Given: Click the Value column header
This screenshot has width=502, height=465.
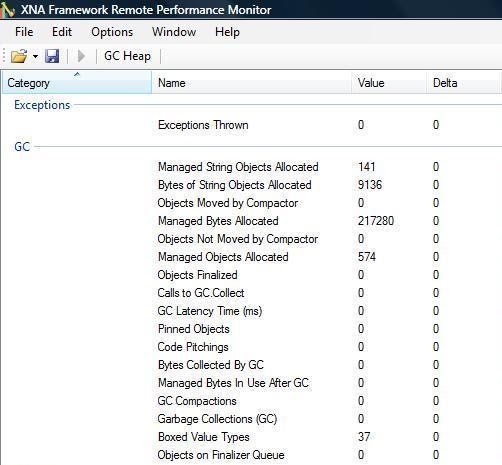Looking at the screenshot, I should pyautogui.click(x=389, y=82).
